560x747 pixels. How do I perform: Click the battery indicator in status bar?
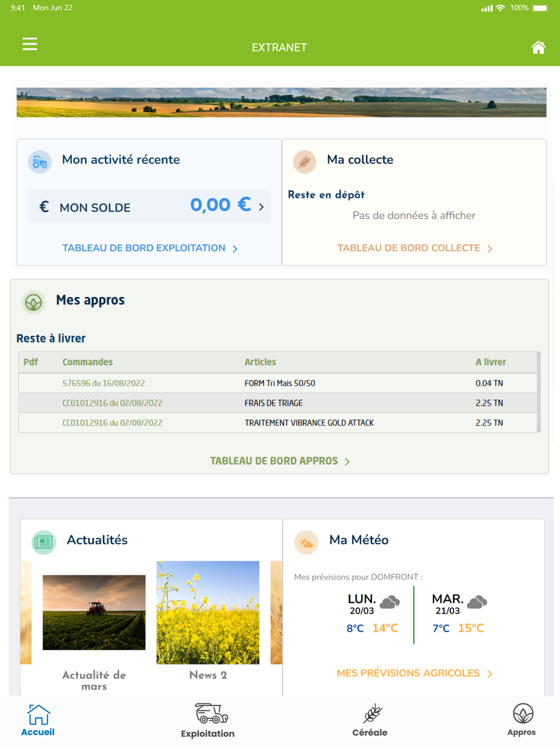coord(540,8)
